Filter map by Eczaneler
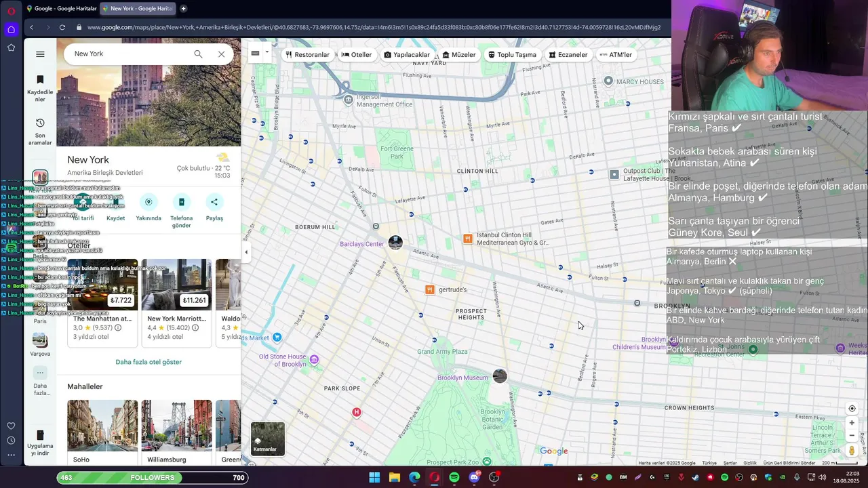This screenshot has height=488, width=868. coord(568,55)
